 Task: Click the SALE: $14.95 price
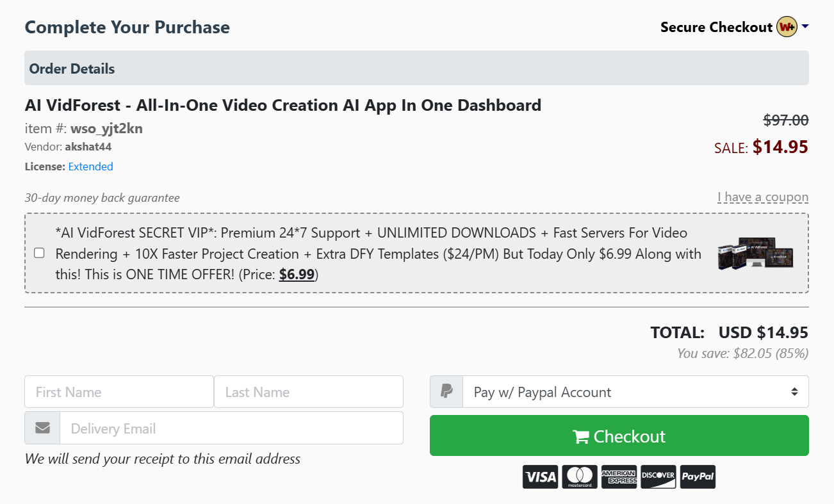(761, 147)
